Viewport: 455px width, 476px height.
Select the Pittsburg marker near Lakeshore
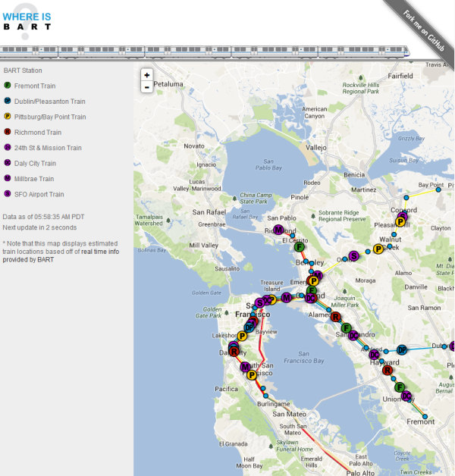pos(242,336)
